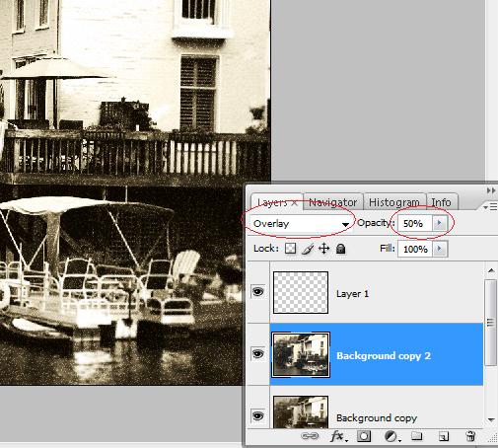Open the Overlay blend mode dropdown
The height and width of the screenshot is (448, 498).
pyautogui.click(x=301, y=224)
